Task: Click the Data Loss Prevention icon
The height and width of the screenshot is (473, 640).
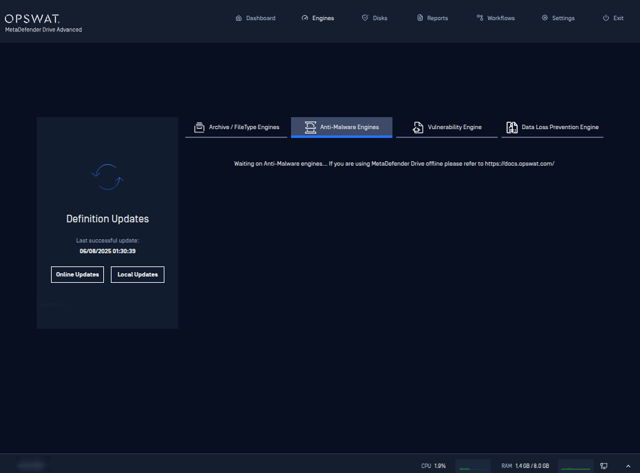Action: coord(512,127)
